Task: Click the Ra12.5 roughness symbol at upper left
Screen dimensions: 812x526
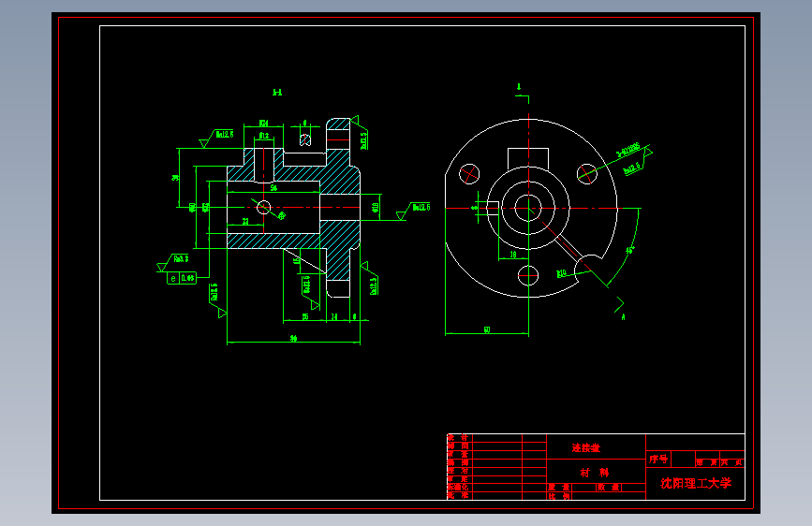Action: point(217,138)
